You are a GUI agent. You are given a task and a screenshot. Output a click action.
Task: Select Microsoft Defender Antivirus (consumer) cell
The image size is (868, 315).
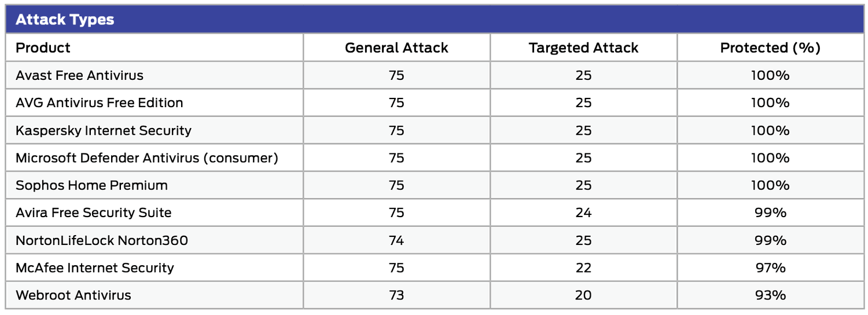147,157
